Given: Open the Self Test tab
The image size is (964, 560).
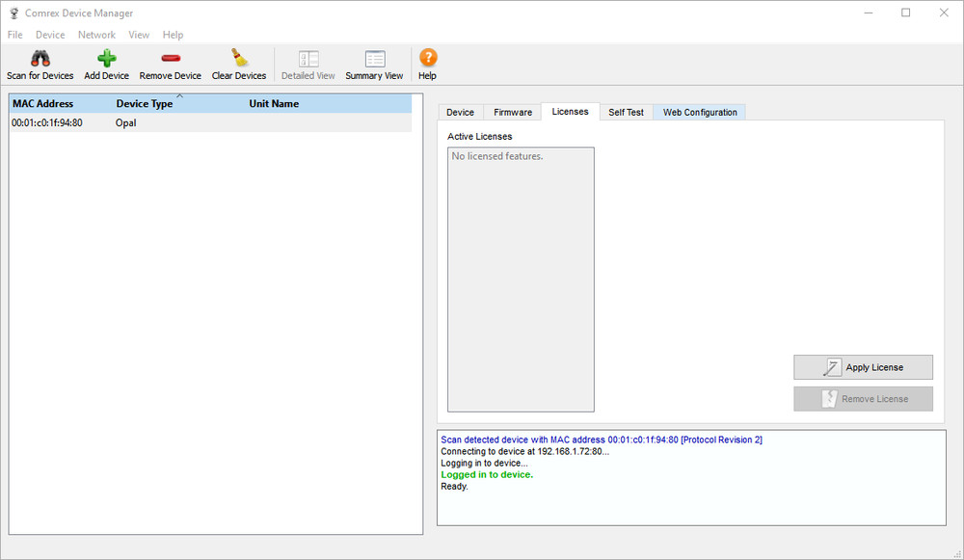Looking at the screenshot, I should click(626, 113).
